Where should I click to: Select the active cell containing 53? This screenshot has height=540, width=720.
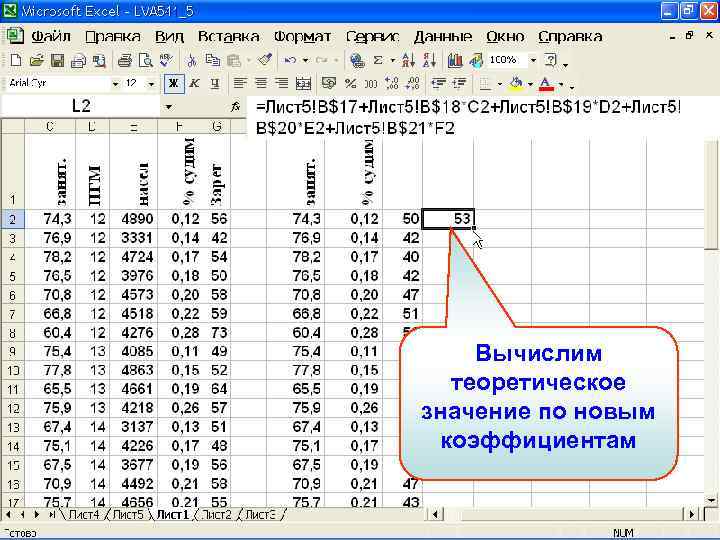coord(448,219)
